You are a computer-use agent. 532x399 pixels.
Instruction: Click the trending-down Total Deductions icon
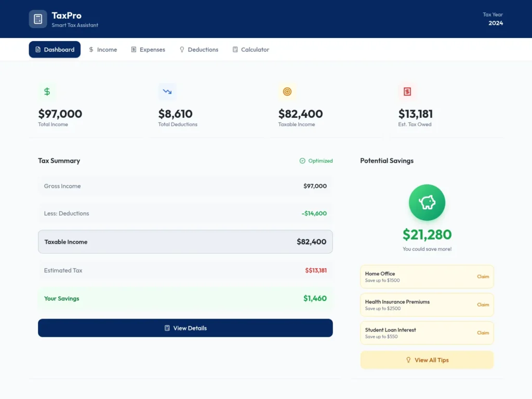pyautogui.click(x=167, y=91)
